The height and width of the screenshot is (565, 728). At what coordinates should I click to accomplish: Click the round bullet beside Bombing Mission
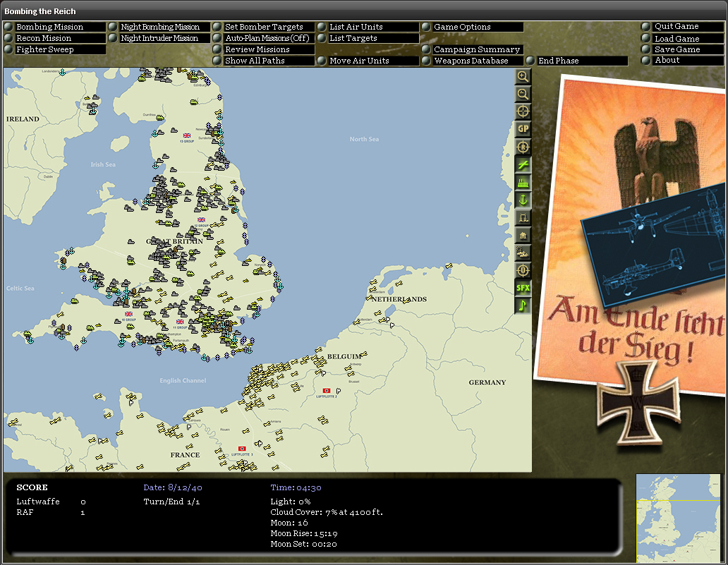[x=8, y=27]
